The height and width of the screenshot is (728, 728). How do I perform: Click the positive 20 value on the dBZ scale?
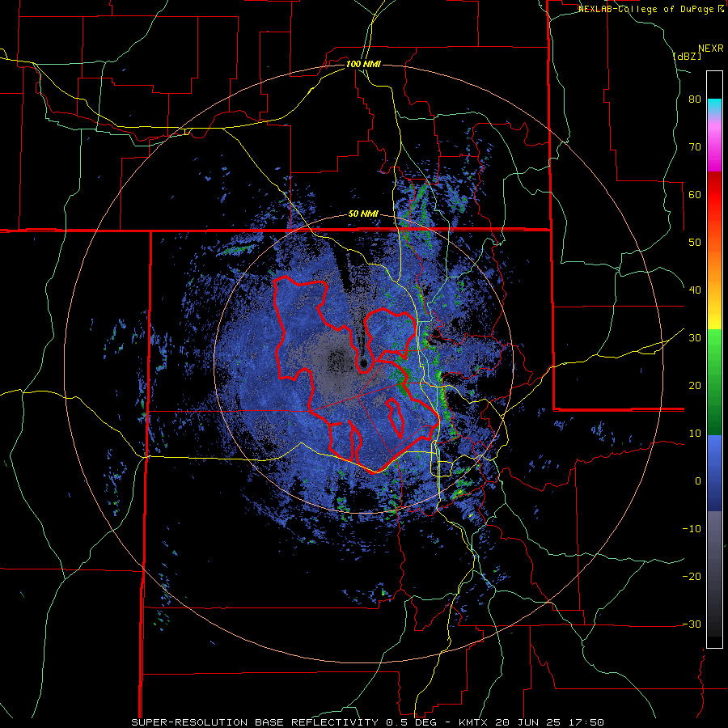[695, 385]
